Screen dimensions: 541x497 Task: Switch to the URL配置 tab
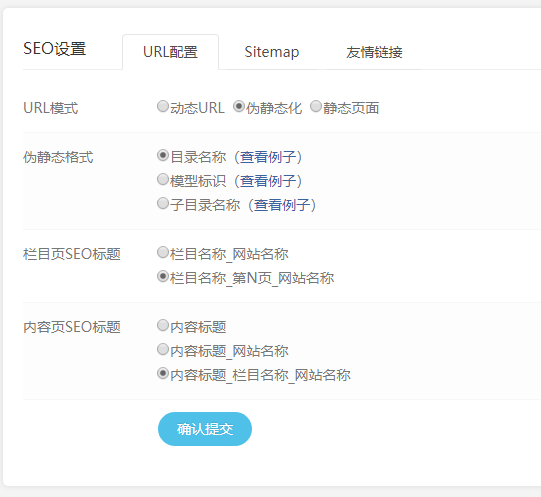point(170,52)
